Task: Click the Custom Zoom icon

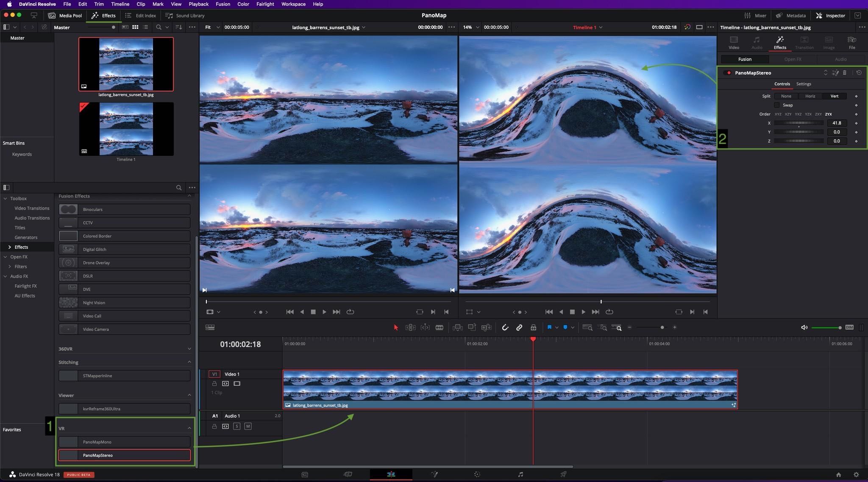Action: (617, 327)
